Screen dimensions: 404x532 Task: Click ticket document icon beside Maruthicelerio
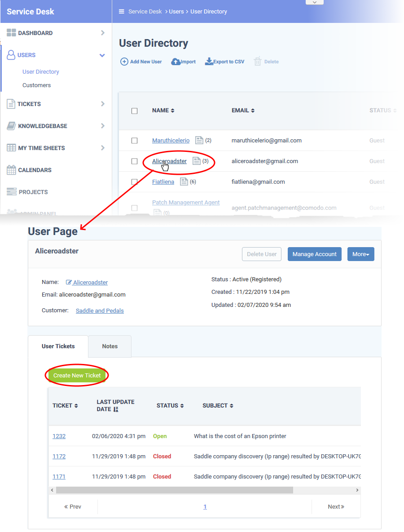199,141
